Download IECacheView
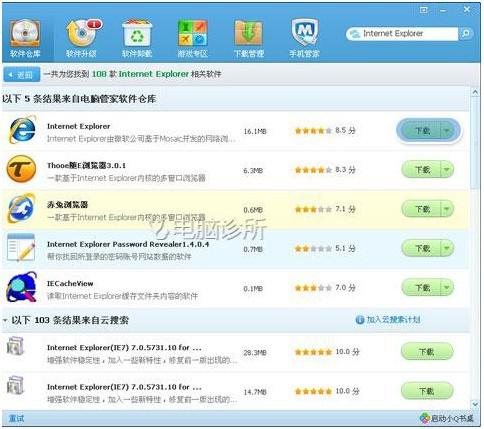 [421, 287]
